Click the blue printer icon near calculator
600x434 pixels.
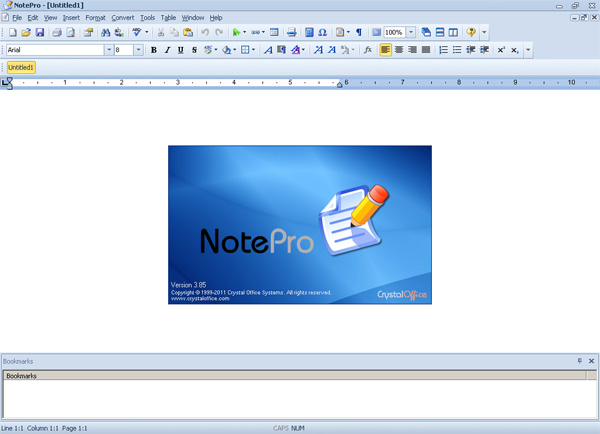292,33
